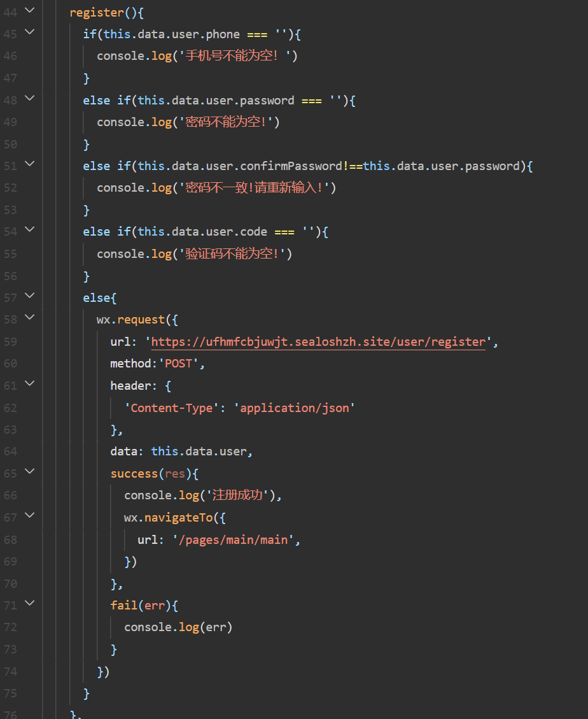This screenshot has width=588, height=719.
Task: Click the 'POST' method string
Action: (179, 364)
